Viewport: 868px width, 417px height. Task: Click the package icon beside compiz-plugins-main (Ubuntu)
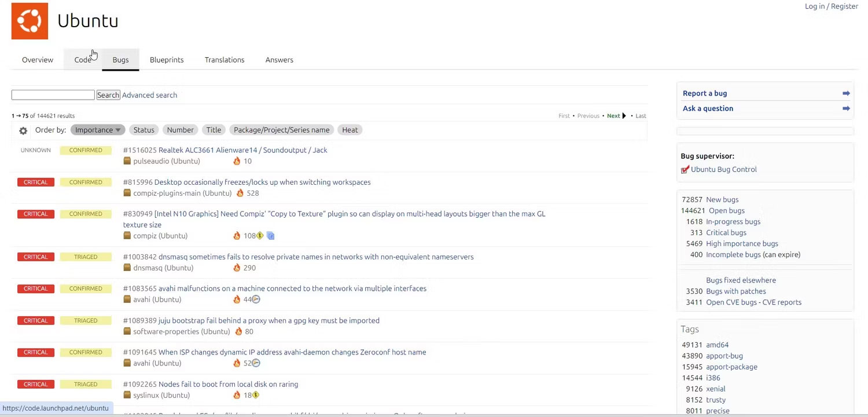point(127,193)
